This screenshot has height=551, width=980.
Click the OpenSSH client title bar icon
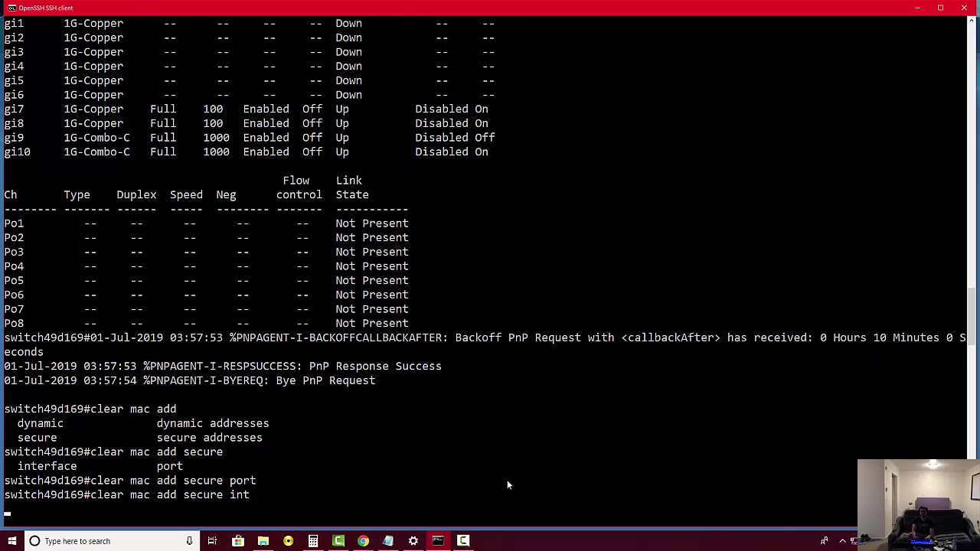click(11, 8)
